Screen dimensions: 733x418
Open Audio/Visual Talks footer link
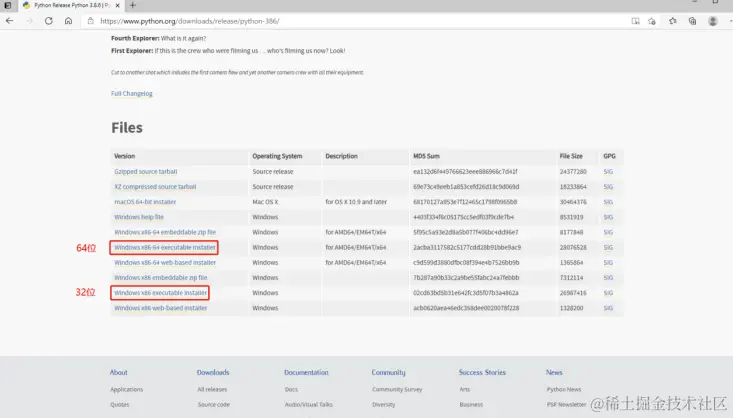309,404
